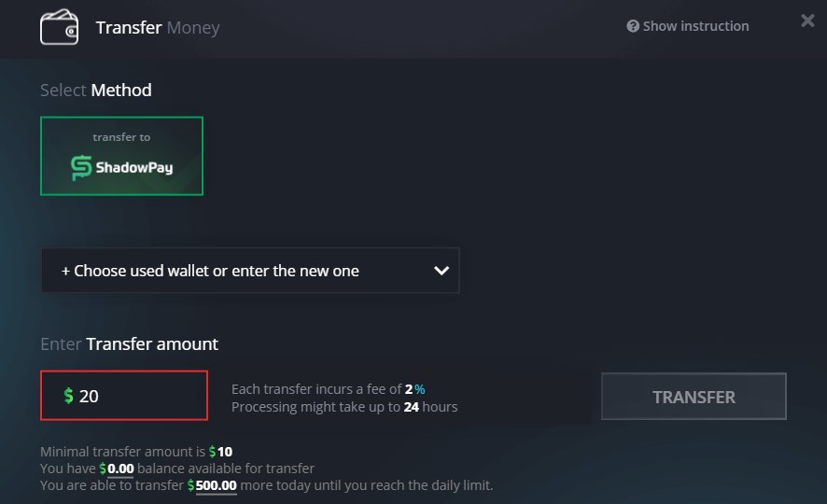The width and height of the screenshot is (827, 504).
Task: Click the 2% fee value text
Action: pos(414,389)
